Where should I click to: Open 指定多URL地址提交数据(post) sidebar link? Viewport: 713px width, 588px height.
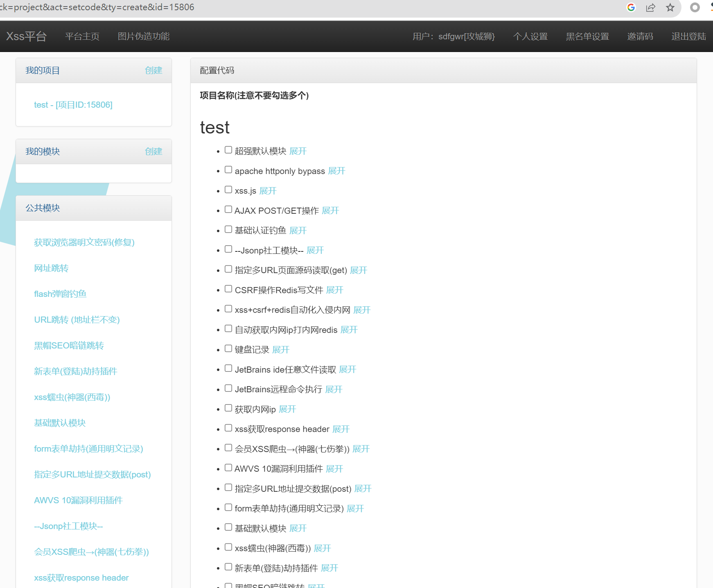tap(93, 475)
